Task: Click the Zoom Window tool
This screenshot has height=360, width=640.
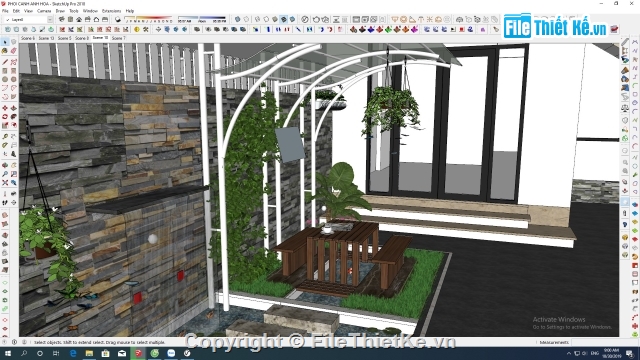Action: point(13,173)
